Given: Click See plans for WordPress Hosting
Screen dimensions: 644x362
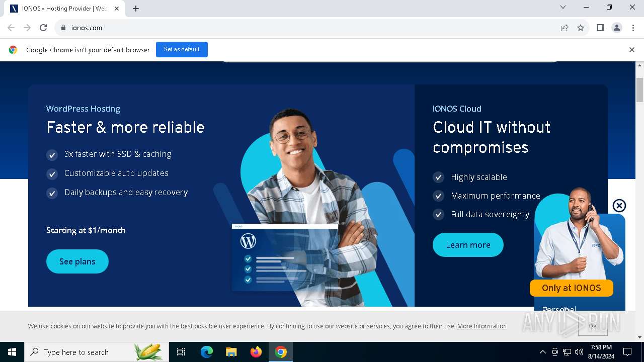Looking at the screenshot, I should [x=77, y=261].
